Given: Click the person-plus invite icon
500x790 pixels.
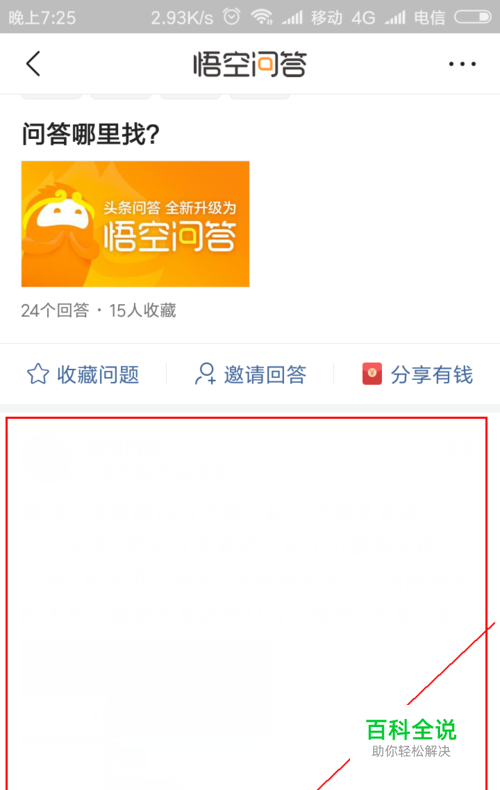Looking at the screenshot, I should coord(205,374).
